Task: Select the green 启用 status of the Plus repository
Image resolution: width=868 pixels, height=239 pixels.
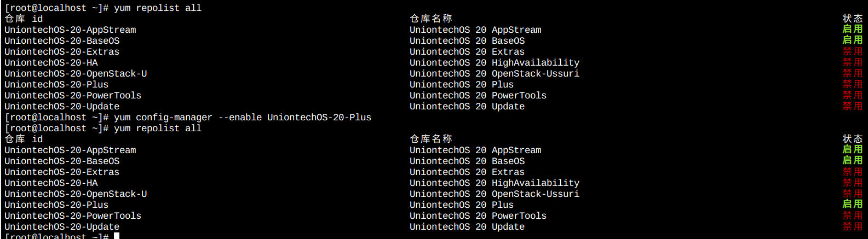Action: click(x=852, y=204)
